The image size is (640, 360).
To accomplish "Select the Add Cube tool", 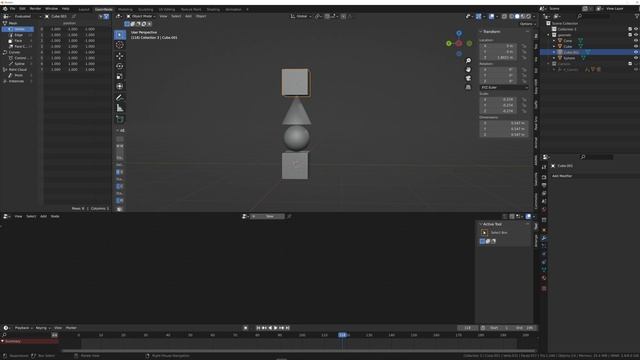I will pyautogui.click(x=120, y=119).
